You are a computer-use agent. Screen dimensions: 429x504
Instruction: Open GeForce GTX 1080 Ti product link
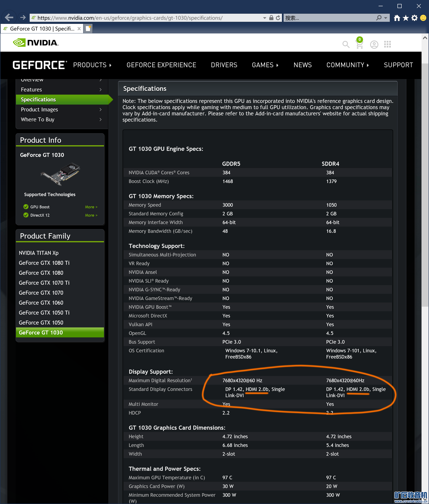pyautogui.click(x=44, y=263)
